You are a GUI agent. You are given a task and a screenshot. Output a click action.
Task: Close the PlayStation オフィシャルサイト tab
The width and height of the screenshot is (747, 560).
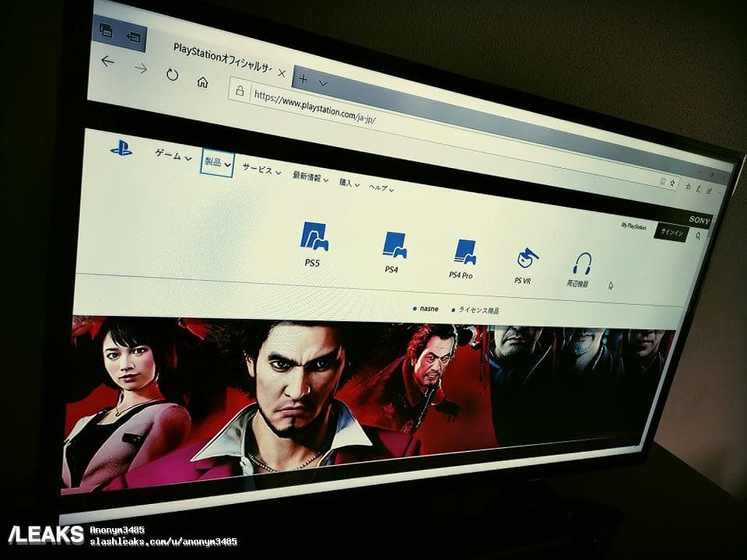282,73
